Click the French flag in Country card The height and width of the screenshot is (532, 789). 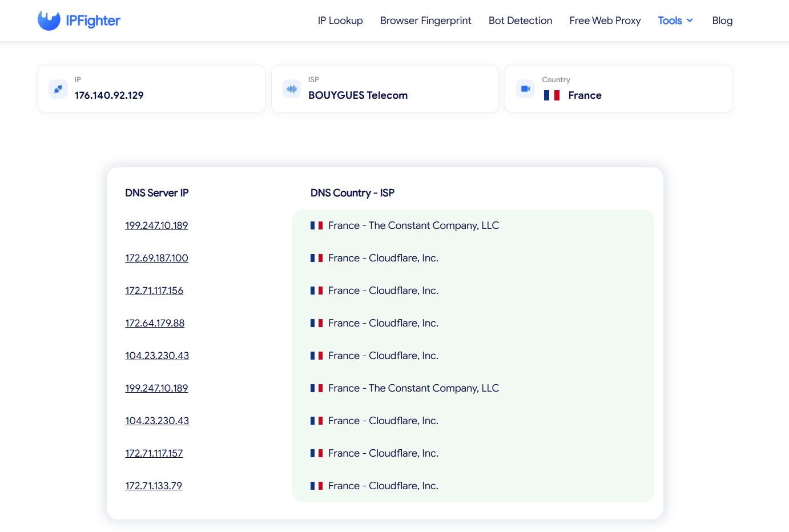coord(552,95)
